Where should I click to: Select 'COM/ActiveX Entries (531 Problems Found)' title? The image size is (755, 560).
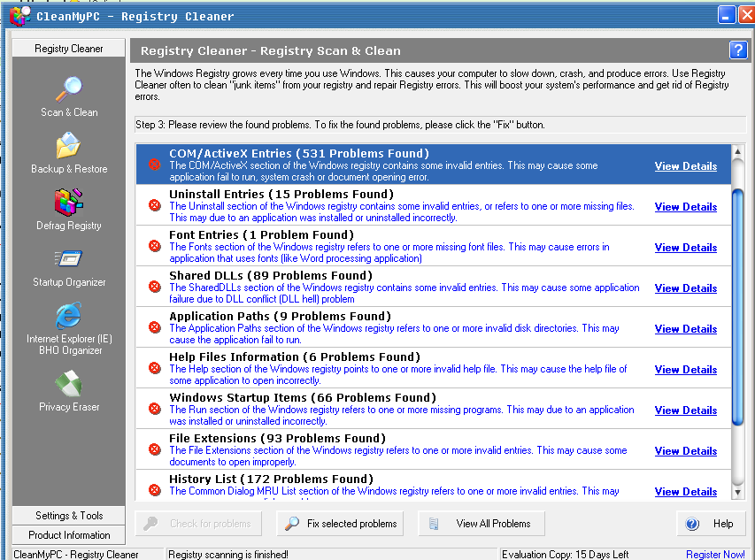299,153
